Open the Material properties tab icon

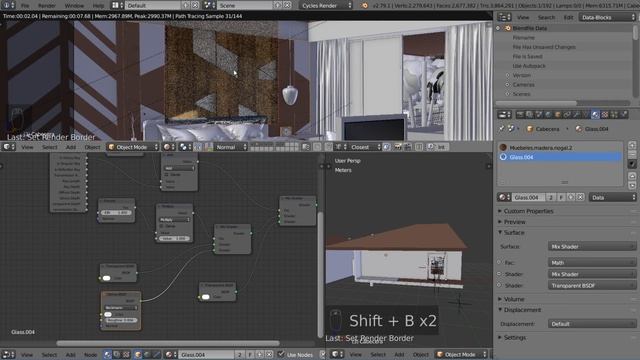click(596, 115)
